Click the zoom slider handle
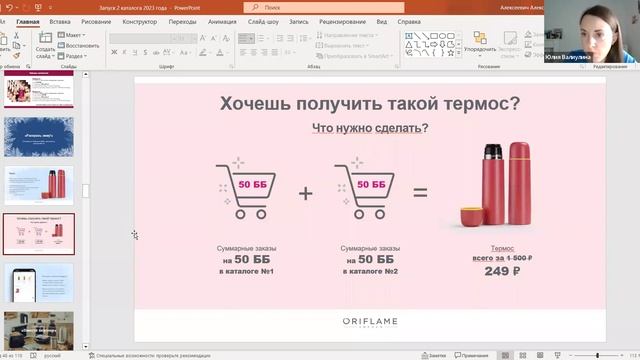The width and height of the screenshot is (640, 360). click(x=597, y=356)
